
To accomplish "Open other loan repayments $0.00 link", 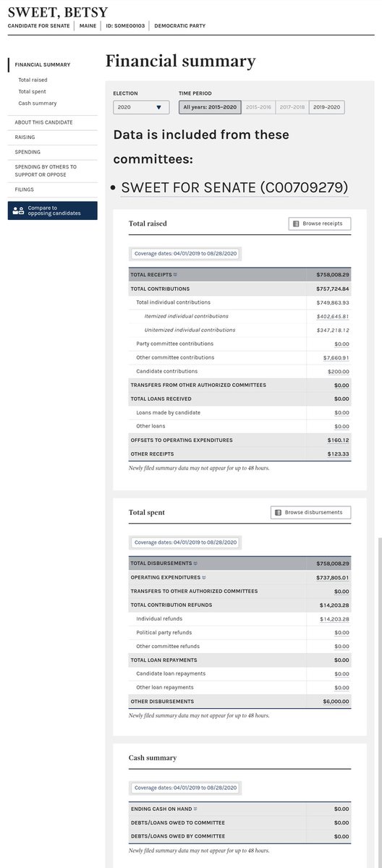I will pos(341,687).
